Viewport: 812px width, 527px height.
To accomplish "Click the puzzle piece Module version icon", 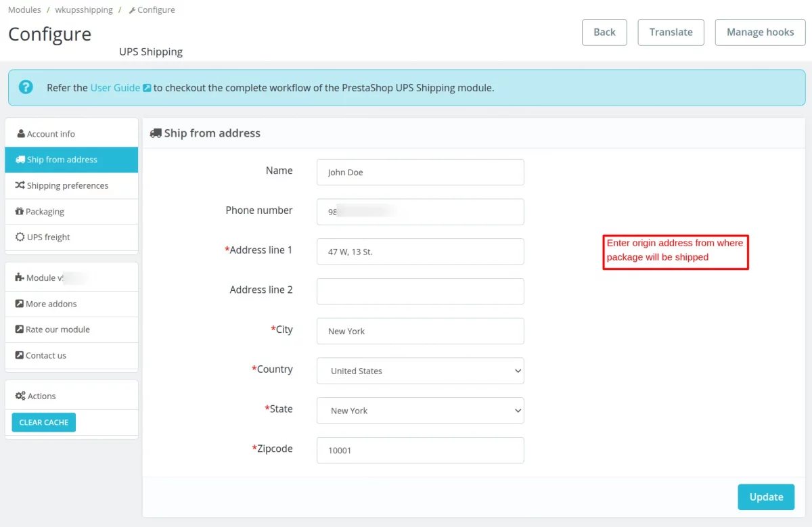I will pyautogui.click(x=20, y=278).
